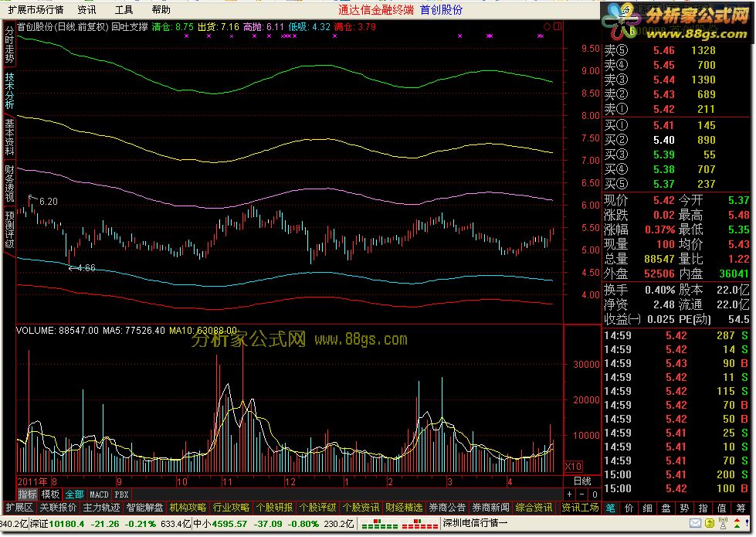Open the 个股研报 bottom tab
This screenshot has height=537, width=756.
274,508
